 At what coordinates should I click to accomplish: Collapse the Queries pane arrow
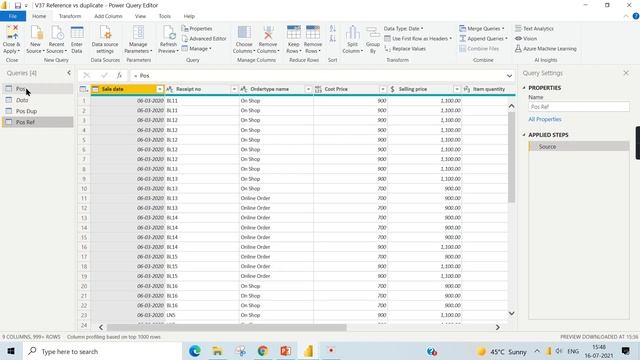coord(69,73)
